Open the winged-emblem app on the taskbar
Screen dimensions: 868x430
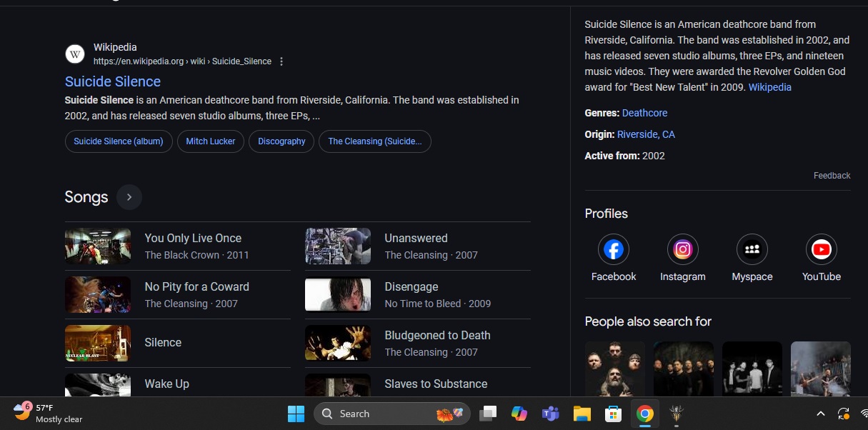676,414
